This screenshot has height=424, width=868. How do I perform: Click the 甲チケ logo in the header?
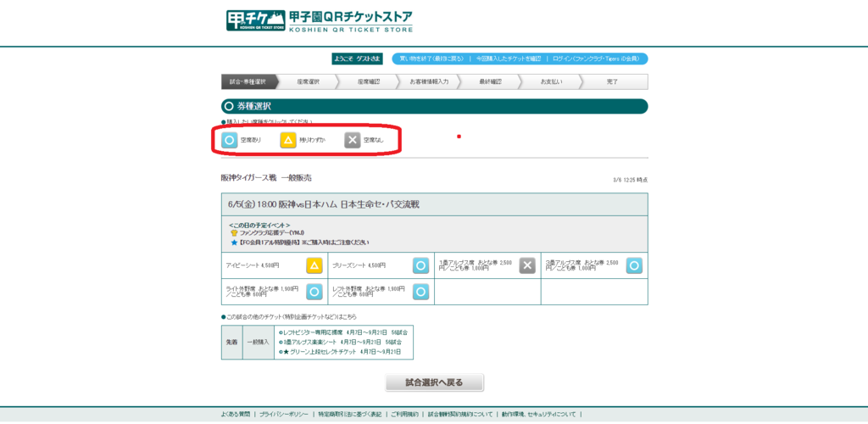pyautogui.click(x=255, y=21)
